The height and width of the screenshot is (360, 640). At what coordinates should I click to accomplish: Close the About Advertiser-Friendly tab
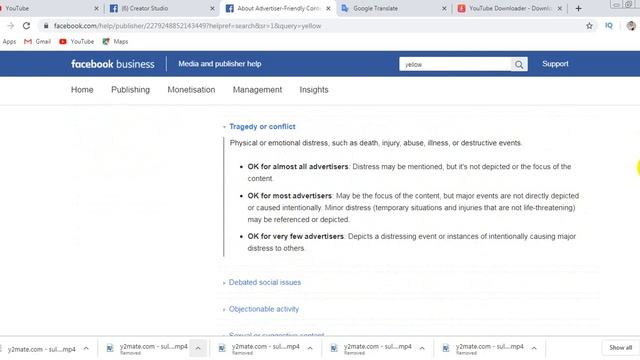(x=328, y=8)
